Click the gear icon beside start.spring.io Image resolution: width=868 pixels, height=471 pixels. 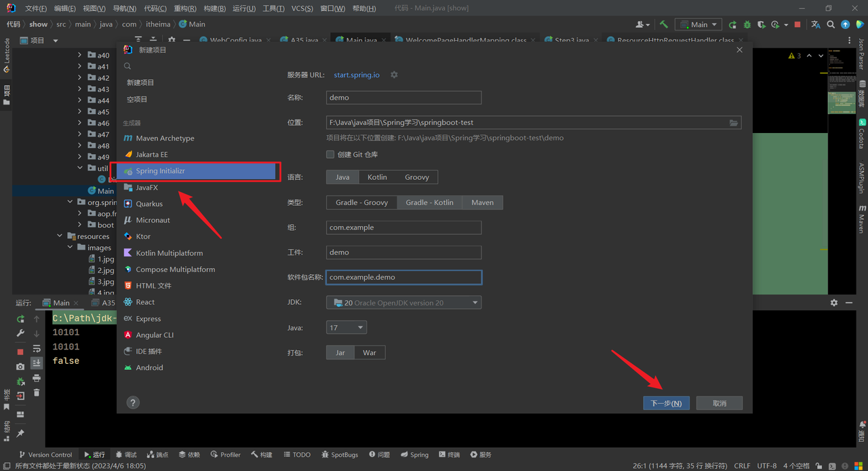pyautogui.click(x=394, y=75)
